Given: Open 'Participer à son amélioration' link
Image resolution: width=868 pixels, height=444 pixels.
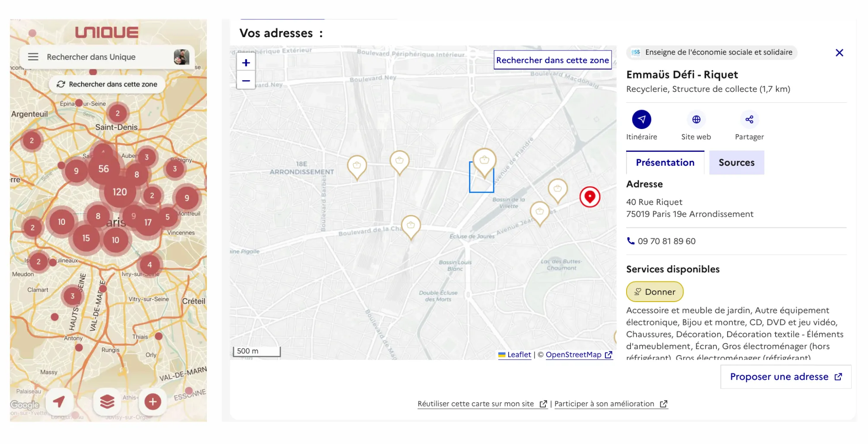Looking at the screenshot, I should click(x=611, y=404).
